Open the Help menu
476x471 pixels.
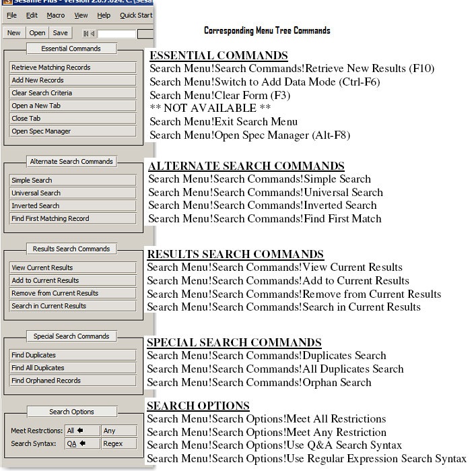pyautogui.click(x=104, y=15)
